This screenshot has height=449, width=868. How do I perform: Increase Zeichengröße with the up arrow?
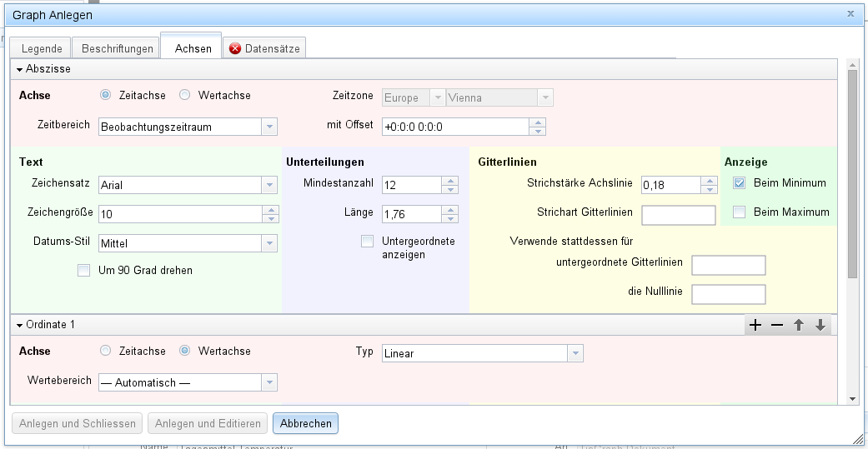(x=271, y=210)
